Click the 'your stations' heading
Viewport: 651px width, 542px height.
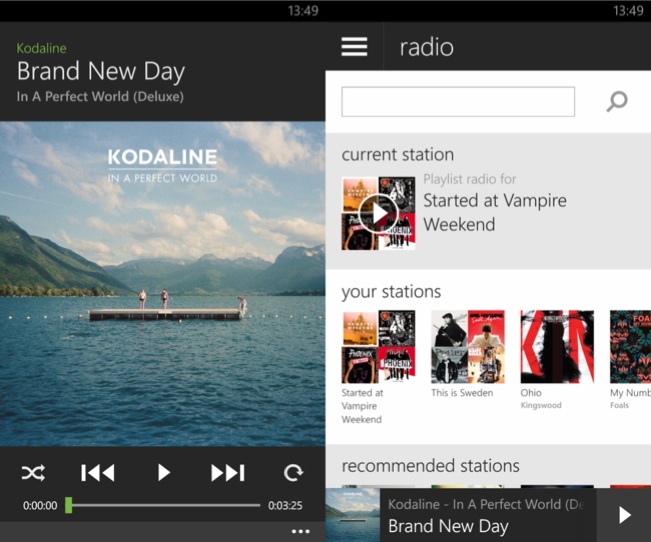(x=391, y=292)
